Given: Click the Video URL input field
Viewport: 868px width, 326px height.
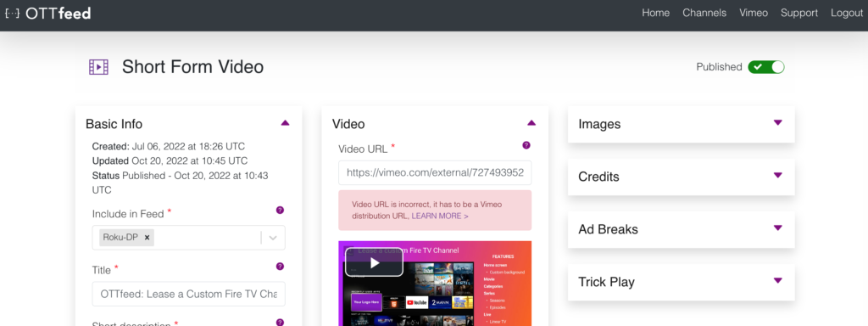Looking at the screenshot, I should point(435,172).
